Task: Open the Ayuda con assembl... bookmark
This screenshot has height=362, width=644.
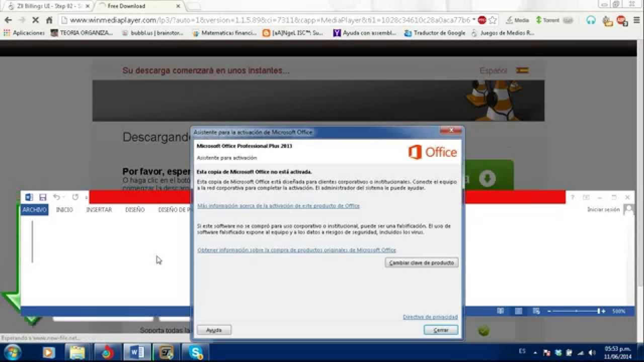Action: 365,33
